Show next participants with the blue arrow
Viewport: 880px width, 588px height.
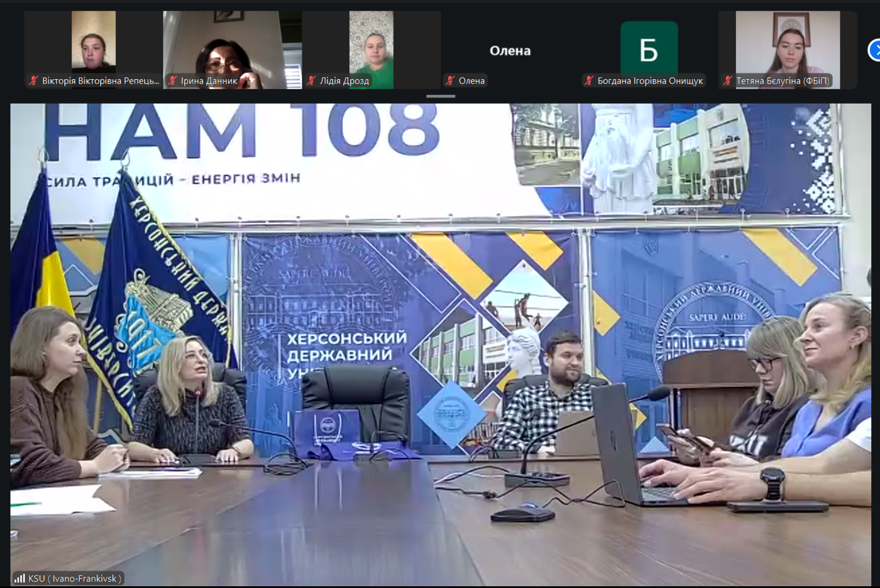(874, 50)
